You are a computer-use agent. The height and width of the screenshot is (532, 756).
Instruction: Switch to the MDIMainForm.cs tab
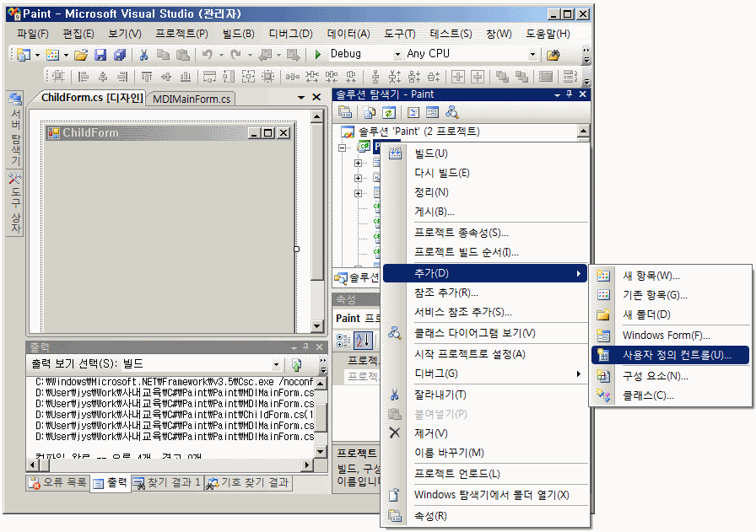(192, 99)
